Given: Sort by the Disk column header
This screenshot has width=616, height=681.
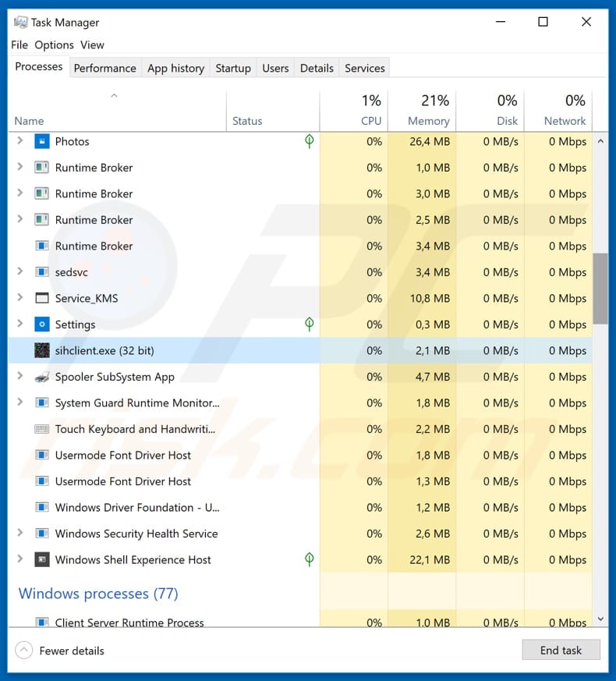Looking at the screenshot, I should tap(490, 112).
